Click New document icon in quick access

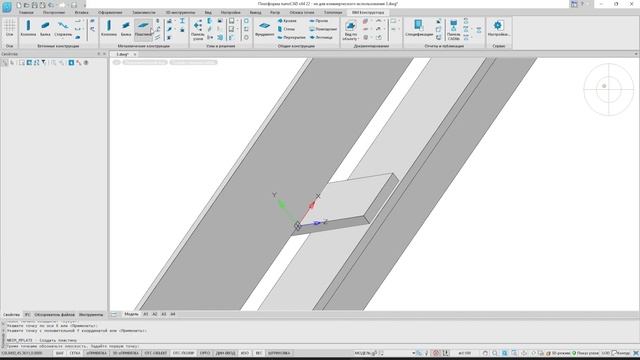coord(19,5)
